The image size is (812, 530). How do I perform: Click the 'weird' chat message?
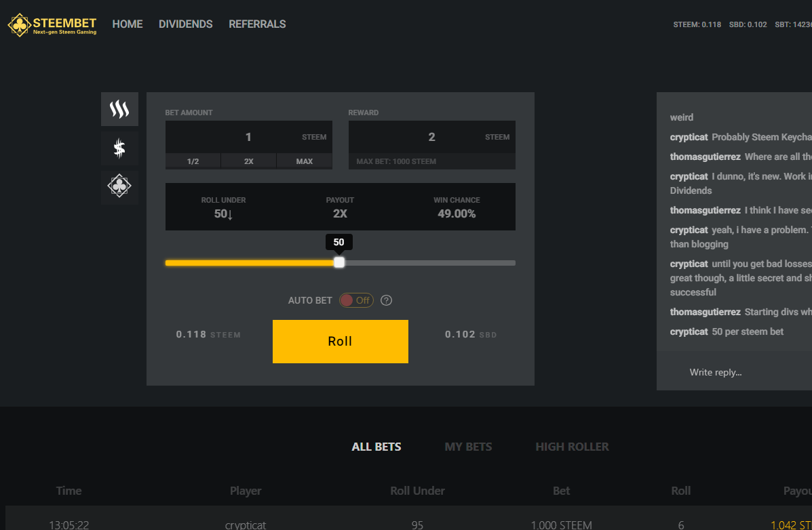click(682, 117)
